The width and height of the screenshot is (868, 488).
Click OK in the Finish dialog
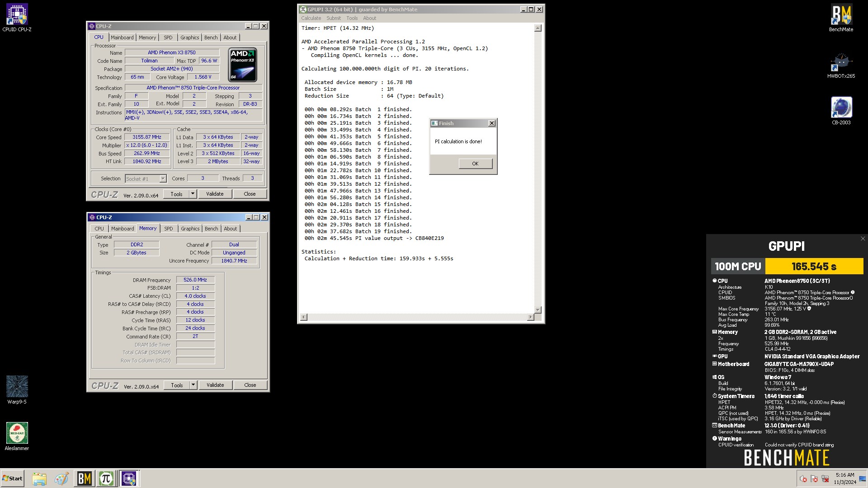(475, 164)
